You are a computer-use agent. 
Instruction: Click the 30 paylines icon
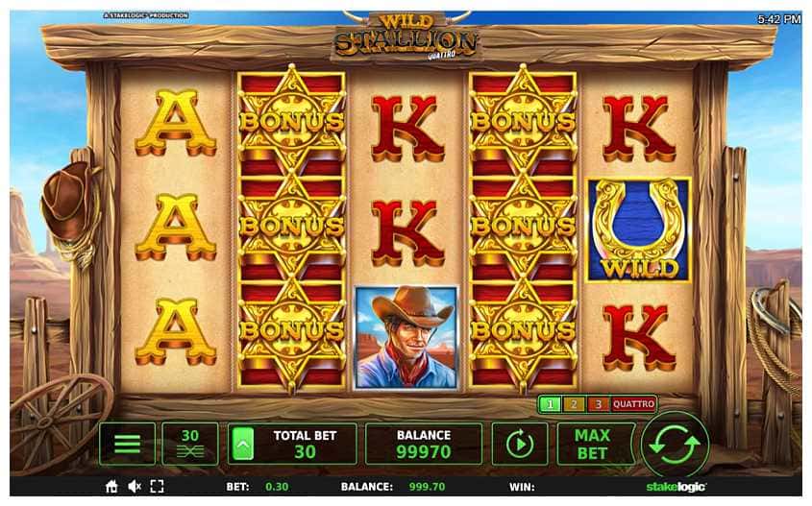pos(190,444)
